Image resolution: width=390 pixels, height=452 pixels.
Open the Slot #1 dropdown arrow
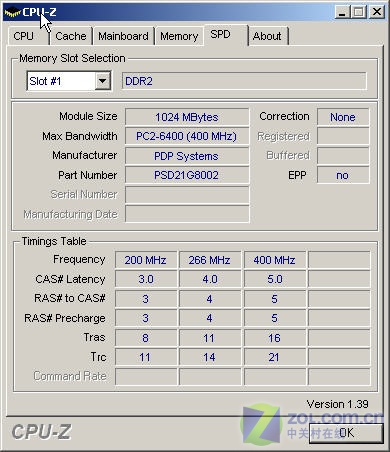click(103, 81)
